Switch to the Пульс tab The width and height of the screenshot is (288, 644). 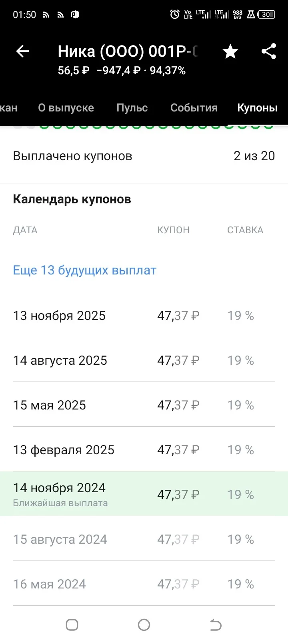(x=132, y=108)
